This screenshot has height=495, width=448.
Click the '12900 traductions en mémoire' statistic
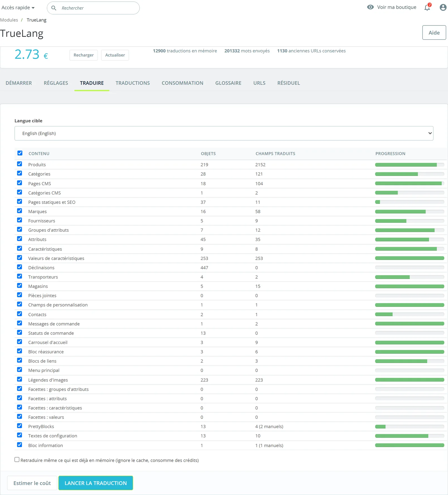[x=185, y=51]
